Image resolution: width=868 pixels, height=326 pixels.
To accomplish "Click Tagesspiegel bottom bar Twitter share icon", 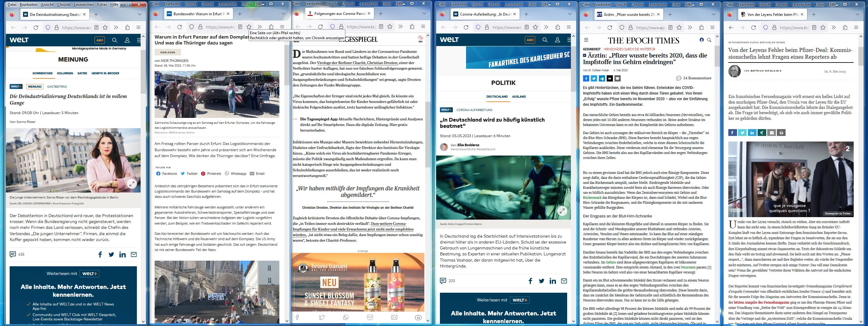I will 322,317.
